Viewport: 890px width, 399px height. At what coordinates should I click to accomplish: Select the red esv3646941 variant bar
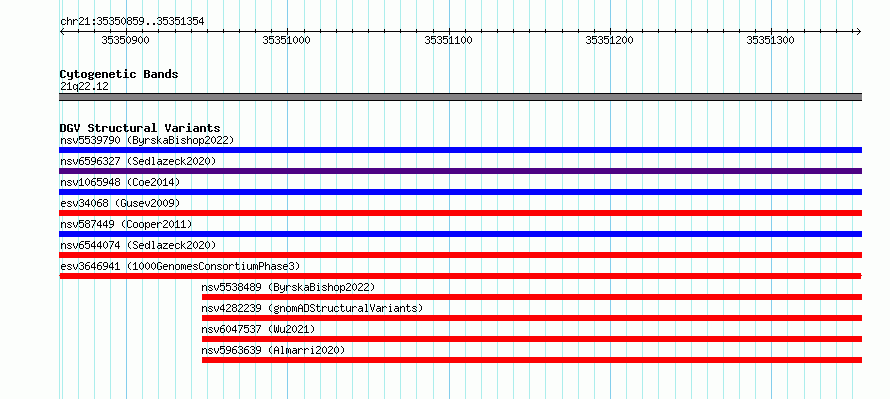point(461,276)
